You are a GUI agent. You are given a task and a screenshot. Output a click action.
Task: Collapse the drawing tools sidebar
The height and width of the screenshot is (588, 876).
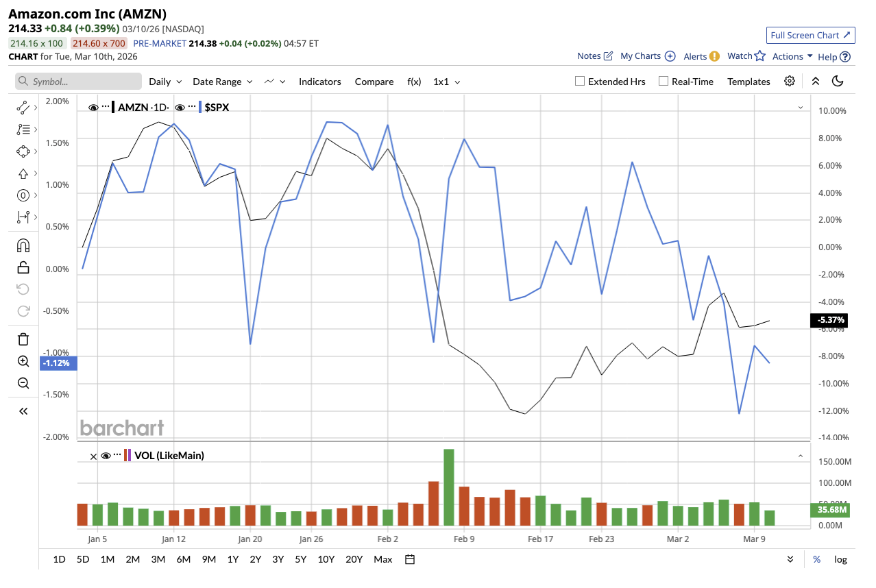click(x=23, y=411)
